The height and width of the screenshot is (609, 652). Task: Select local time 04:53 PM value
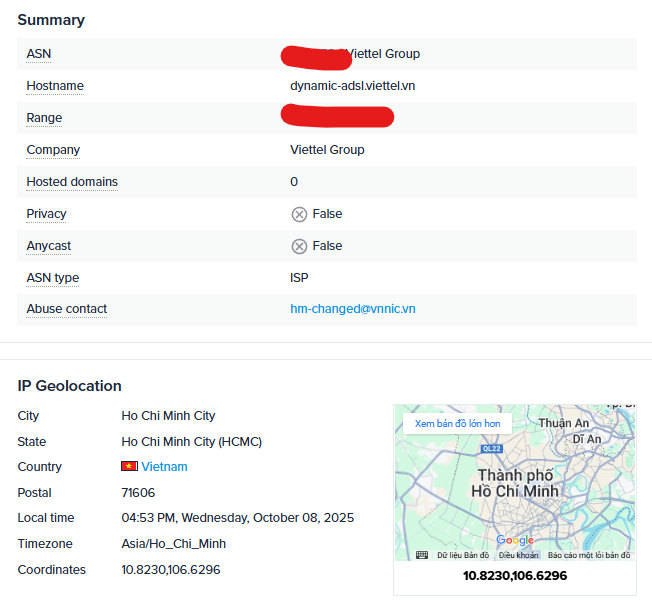coord(237,518)
